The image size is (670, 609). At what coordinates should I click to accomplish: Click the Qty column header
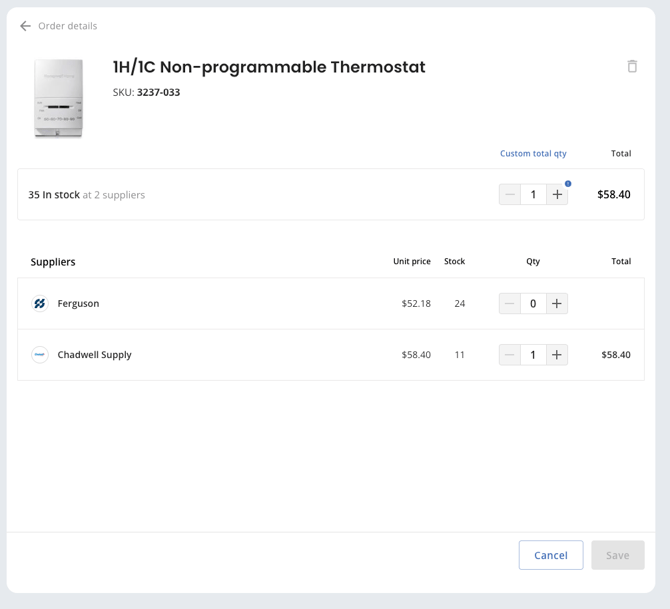(x=533, y=262)
